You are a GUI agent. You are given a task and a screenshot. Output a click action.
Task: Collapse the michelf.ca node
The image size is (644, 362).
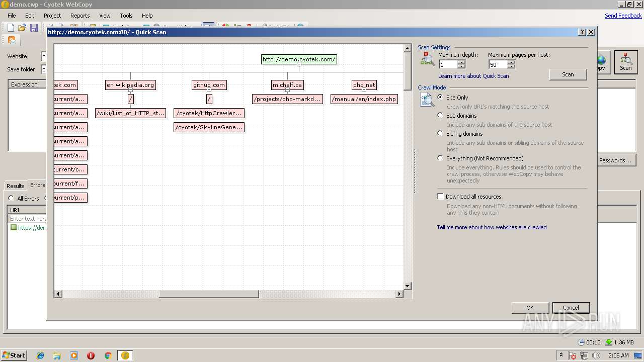coord(288,90)
